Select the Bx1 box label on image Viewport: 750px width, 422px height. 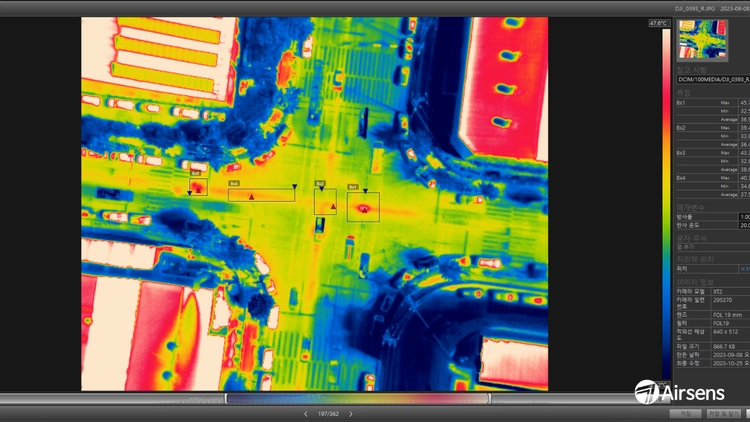click(353, 187)
